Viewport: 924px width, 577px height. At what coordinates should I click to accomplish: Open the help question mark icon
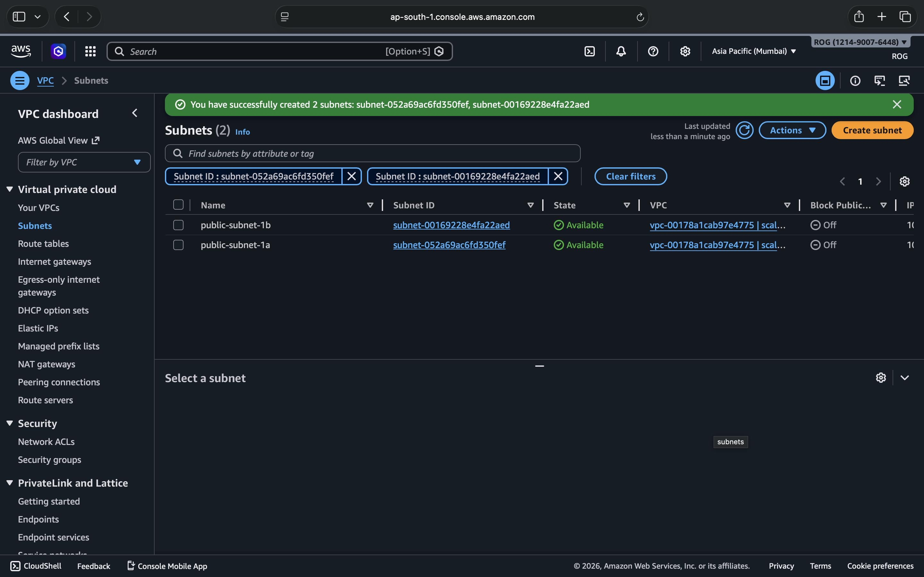click(653, 51)
